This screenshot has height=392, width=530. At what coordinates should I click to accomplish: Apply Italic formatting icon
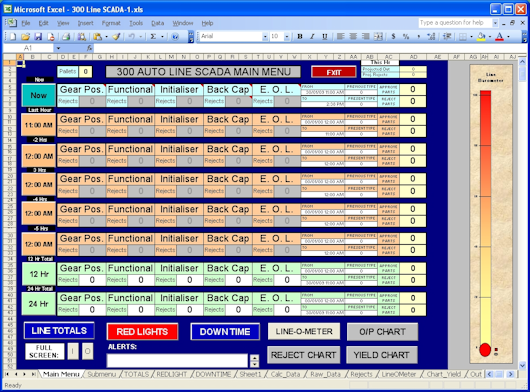point(312,36)
